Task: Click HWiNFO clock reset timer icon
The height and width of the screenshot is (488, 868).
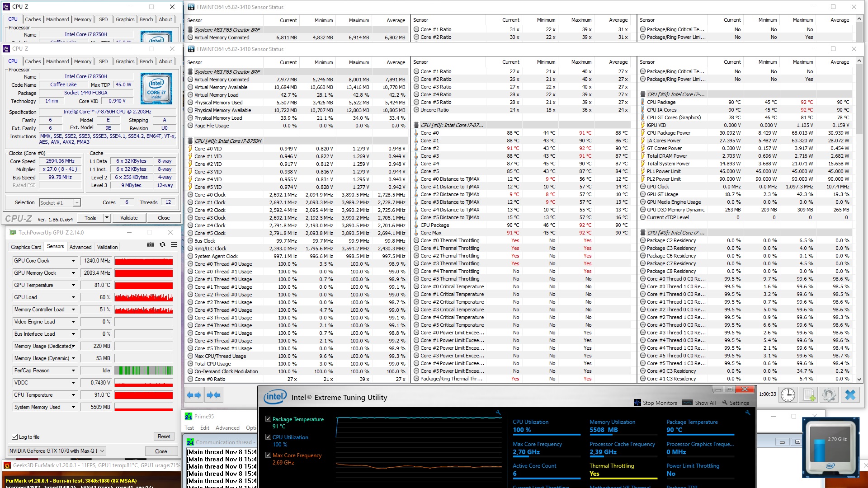Action: tap(788, 395)
